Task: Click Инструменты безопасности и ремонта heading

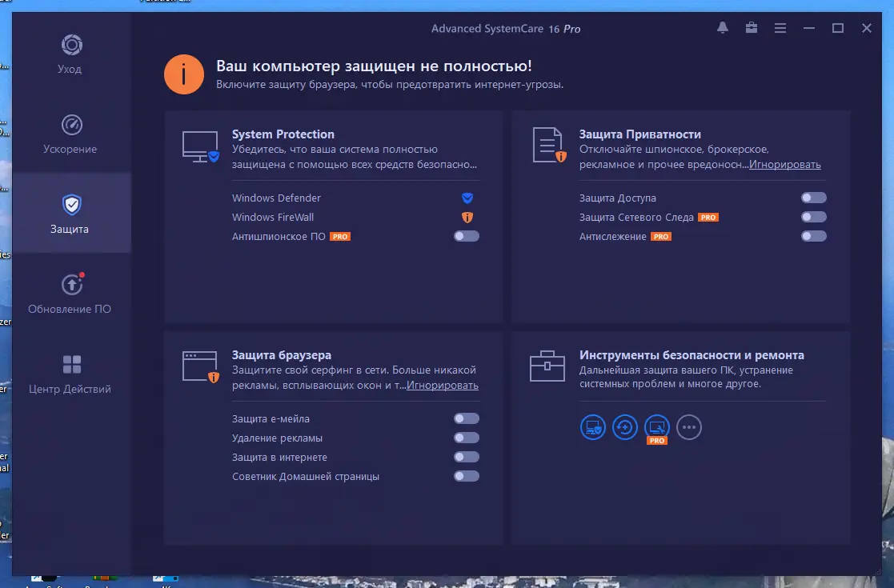Action: [x=692, y=355]
